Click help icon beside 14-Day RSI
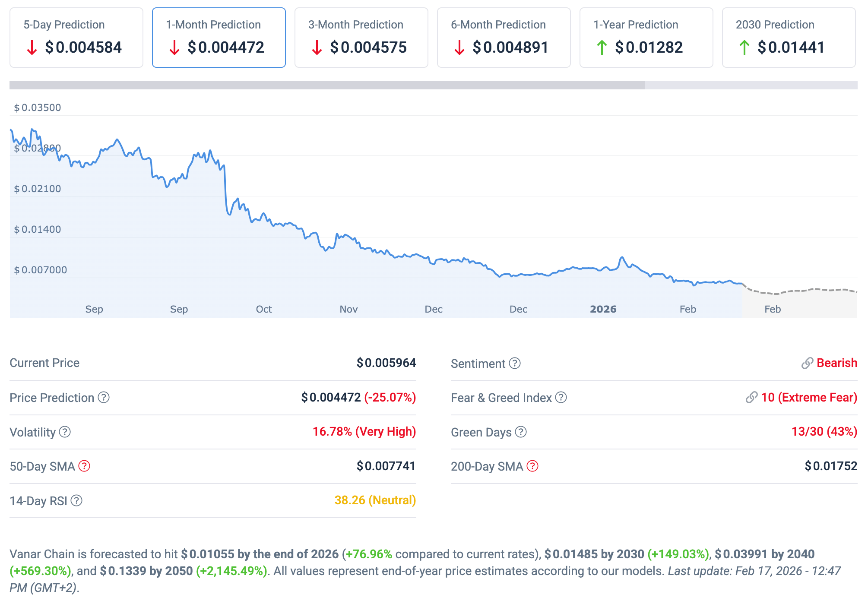Screen dimensions: 868x601 [x=76, y=500]
